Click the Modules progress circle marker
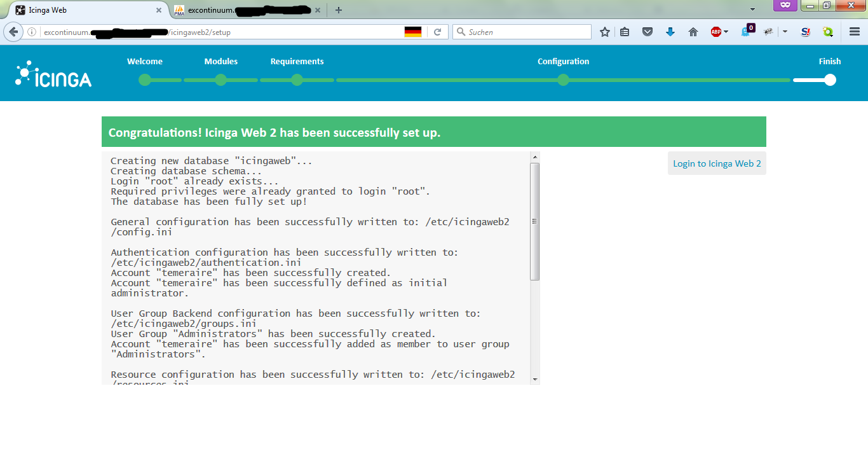Image resolution: width=868 pixels, height=463 pixels. click(x=220, y=80)
